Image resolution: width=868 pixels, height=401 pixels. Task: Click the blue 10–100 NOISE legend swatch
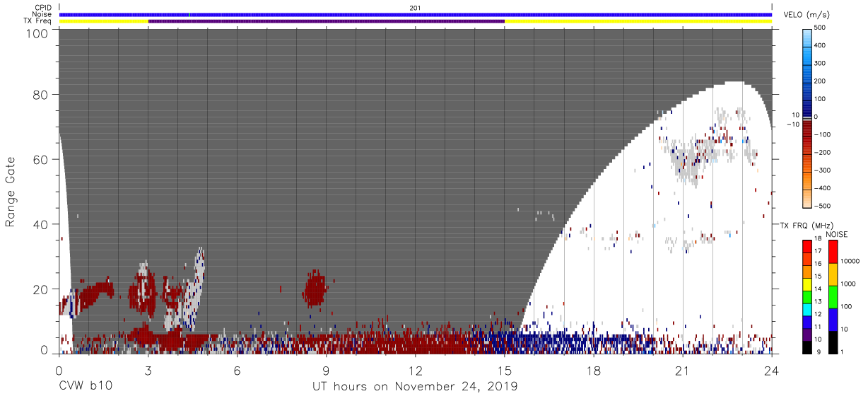pyautogui.click(x=832, y=319)
